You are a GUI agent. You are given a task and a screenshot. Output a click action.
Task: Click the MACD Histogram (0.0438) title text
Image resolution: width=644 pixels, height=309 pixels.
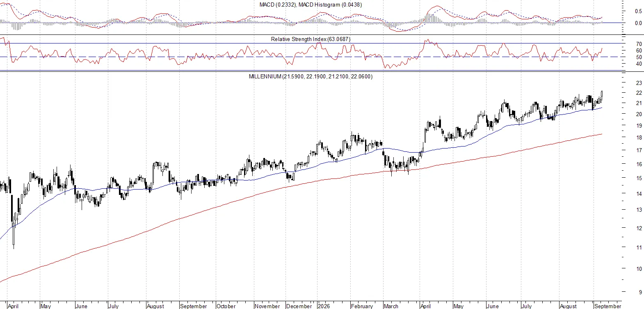pos(330,5)
